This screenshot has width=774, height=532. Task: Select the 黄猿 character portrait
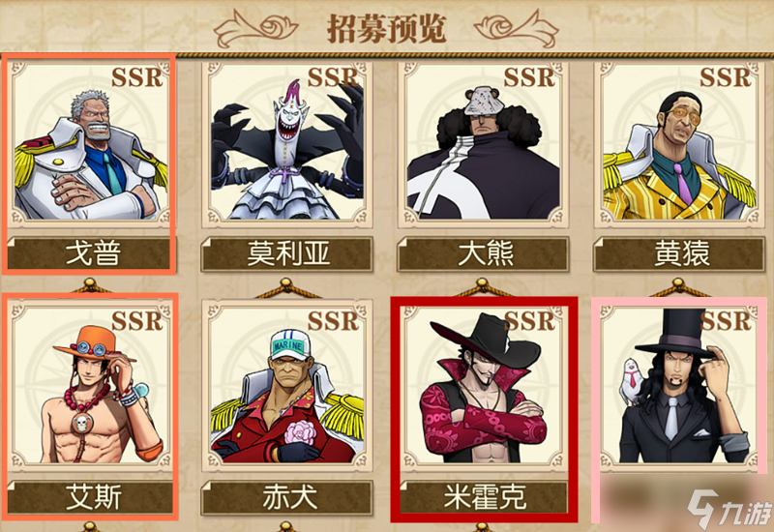point(679,143)
